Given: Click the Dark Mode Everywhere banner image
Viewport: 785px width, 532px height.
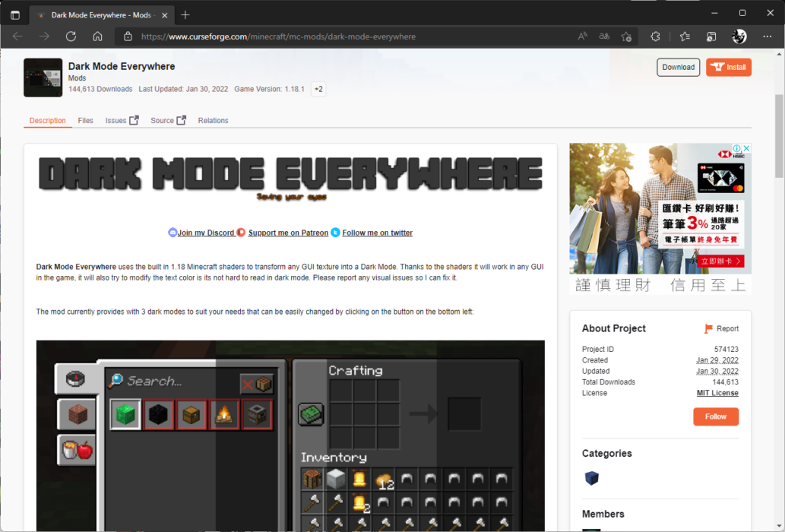Looking at the screenshot, I should tap(290, 179).
